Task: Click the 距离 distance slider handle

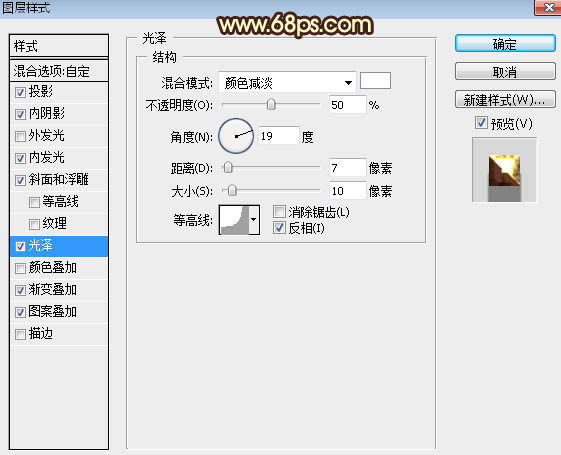Action: coord(228,167)
